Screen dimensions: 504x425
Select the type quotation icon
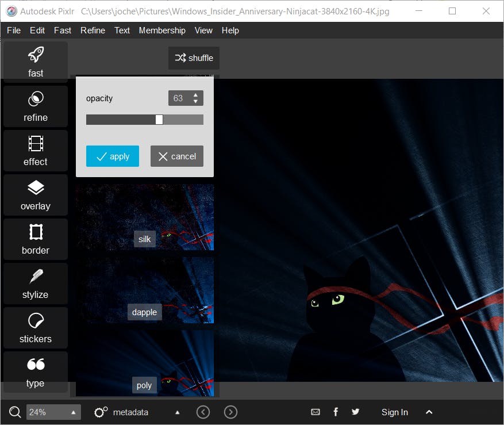(x=36, y=364)
